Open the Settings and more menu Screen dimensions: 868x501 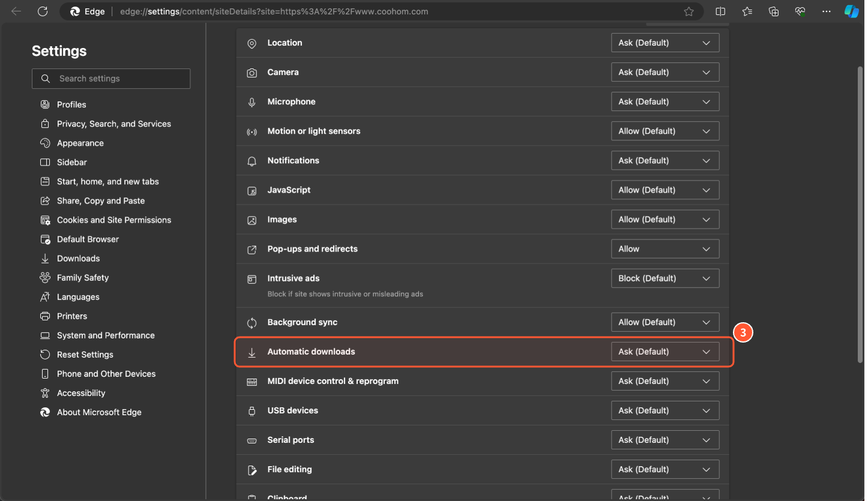(827, 11)
